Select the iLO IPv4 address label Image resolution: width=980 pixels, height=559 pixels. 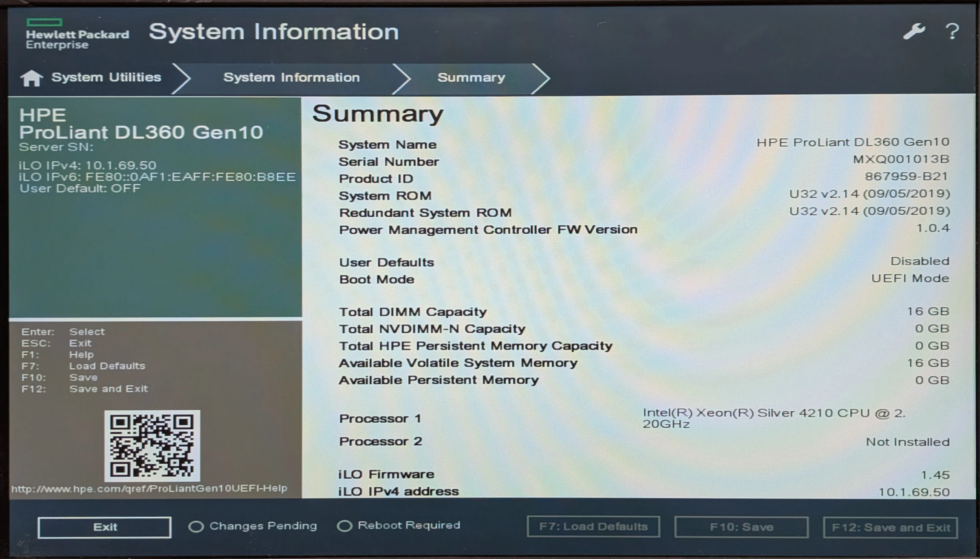(x=398, y=491)
